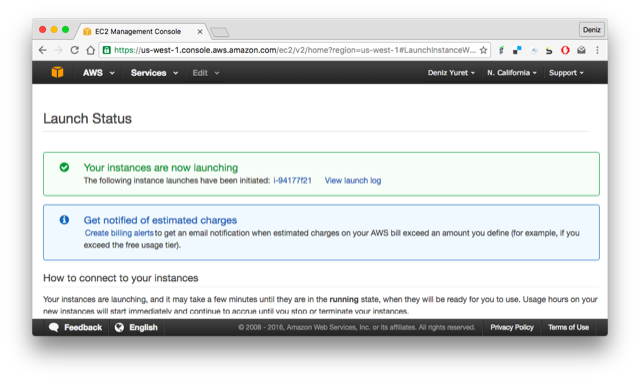Click the macOS yellow minimize button

coord(54,29)
